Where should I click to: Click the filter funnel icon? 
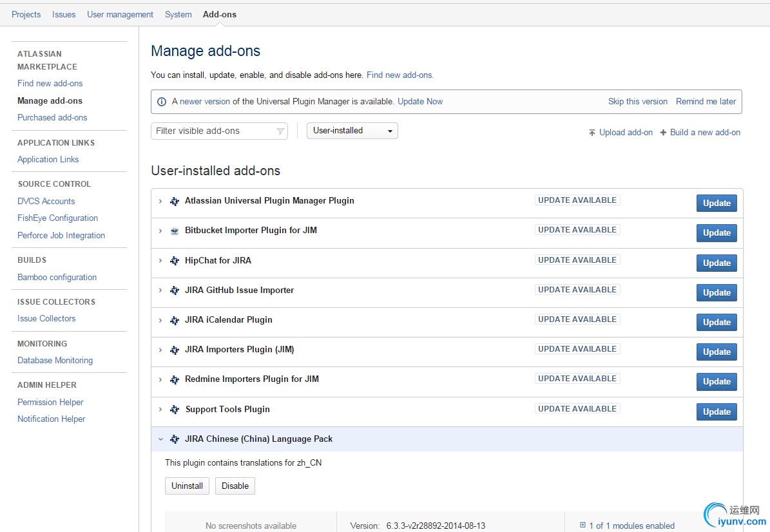[x=280, y=131]
